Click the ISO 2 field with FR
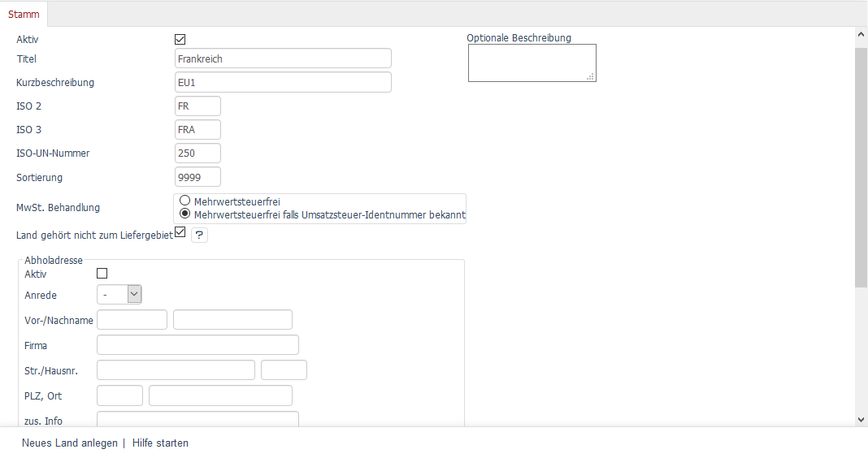The height and width of the screenshot is (458, 868). pyautogui.click(x=197, y=106)
